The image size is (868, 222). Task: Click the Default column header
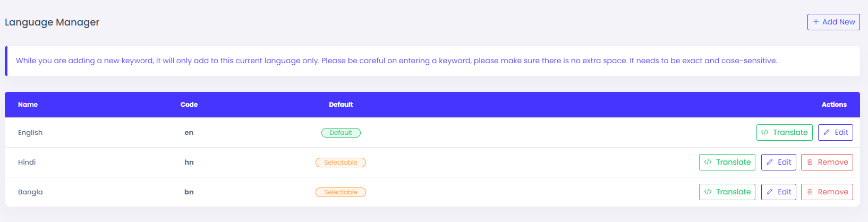pyautogui.click(x=341, y=105)
